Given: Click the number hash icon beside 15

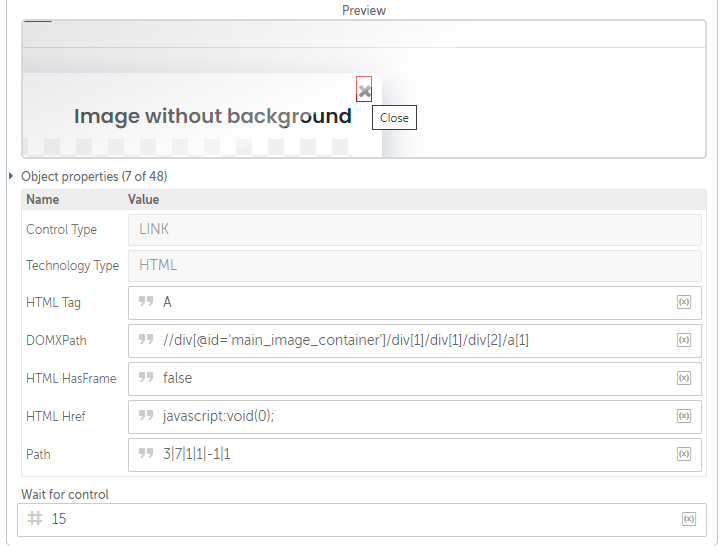Looking at the screenshot, I should [x=35, y=519].
